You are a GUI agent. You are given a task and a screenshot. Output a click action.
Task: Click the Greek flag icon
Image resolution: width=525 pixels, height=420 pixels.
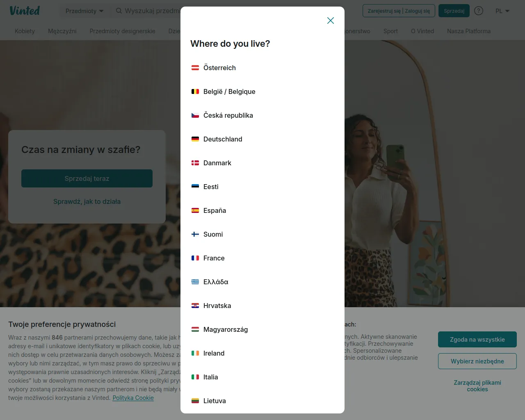pyautogui.click(x=195, y=282)
